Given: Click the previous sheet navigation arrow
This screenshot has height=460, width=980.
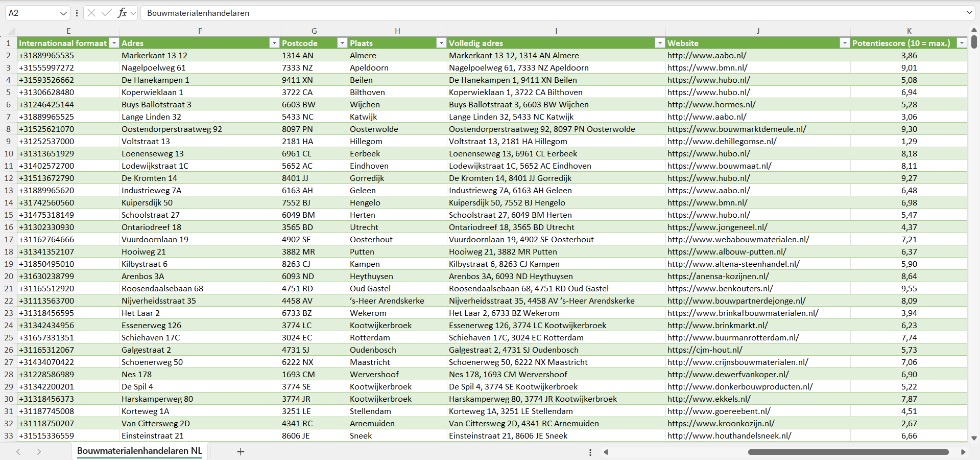Looking at the screenshot, I should 18,452.
